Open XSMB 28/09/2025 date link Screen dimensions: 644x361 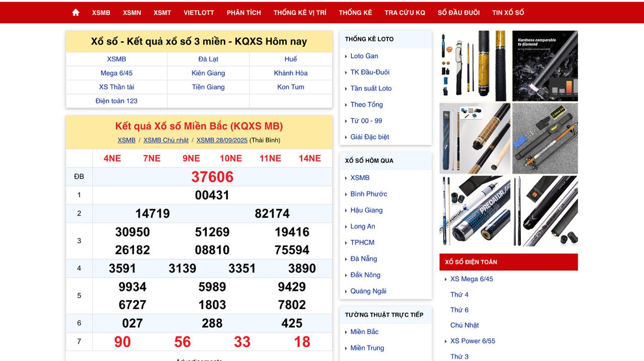[x=222, y=140]
